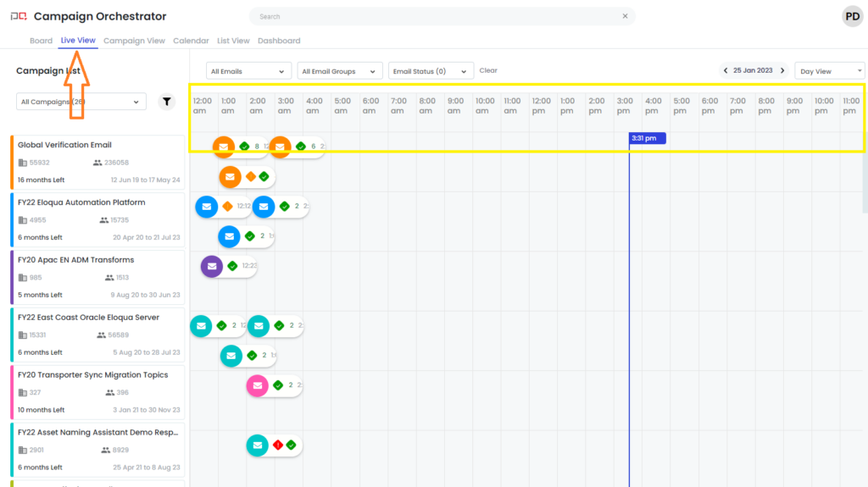The height and width of the screenshot is (487, 868).
Task: Open the PD user profile avatar
Action: point(851,16)
